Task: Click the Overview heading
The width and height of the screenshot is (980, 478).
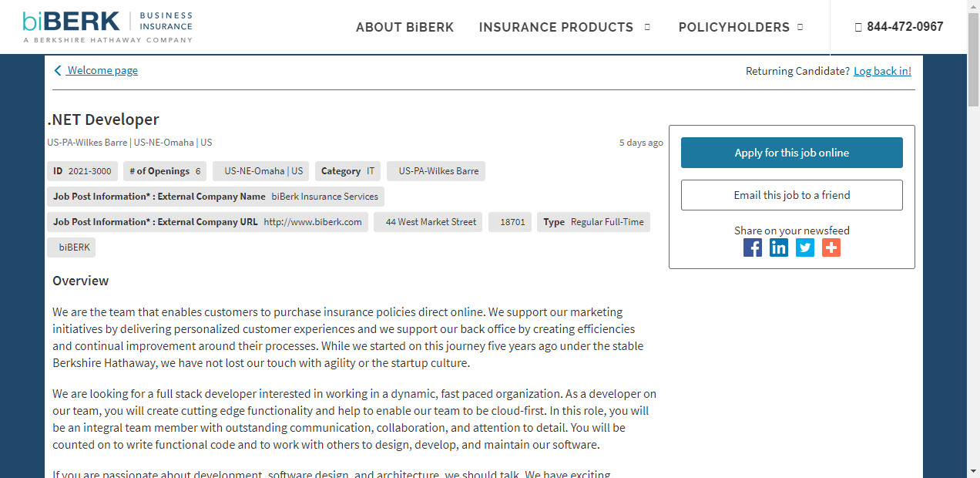Action: point(81,281)
